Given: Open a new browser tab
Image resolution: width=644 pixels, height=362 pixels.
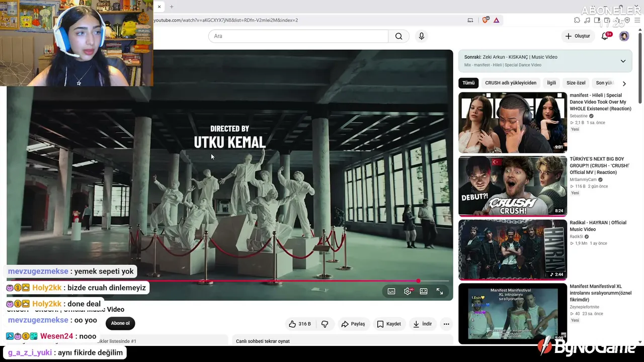Looking at the screenshot, I should (172, 7).
